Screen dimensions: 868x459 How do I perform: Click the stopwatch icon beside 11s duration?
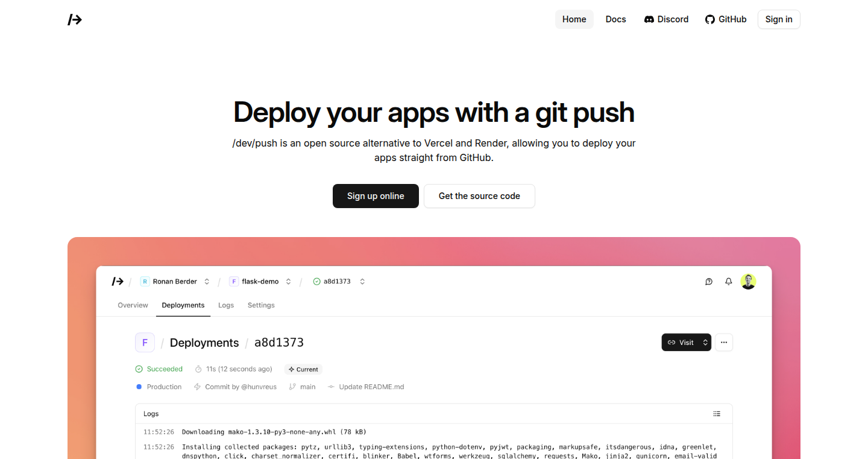[x=198, y=369]
